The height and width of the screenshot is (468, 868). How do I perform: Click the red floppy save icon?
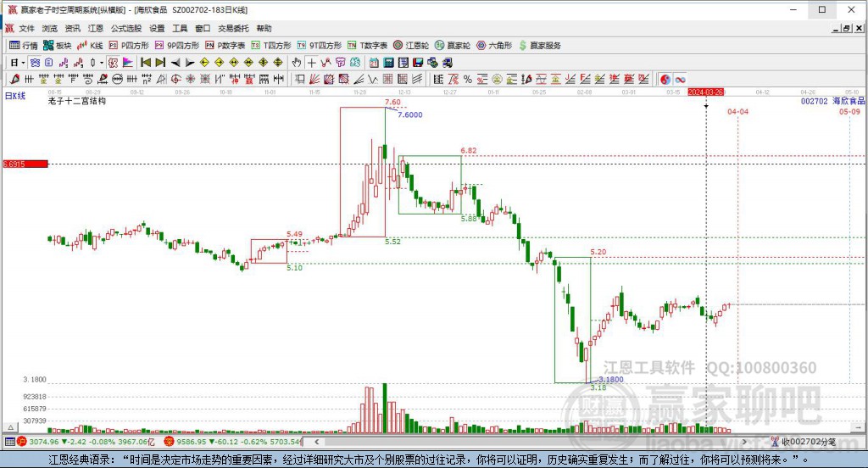418,63
